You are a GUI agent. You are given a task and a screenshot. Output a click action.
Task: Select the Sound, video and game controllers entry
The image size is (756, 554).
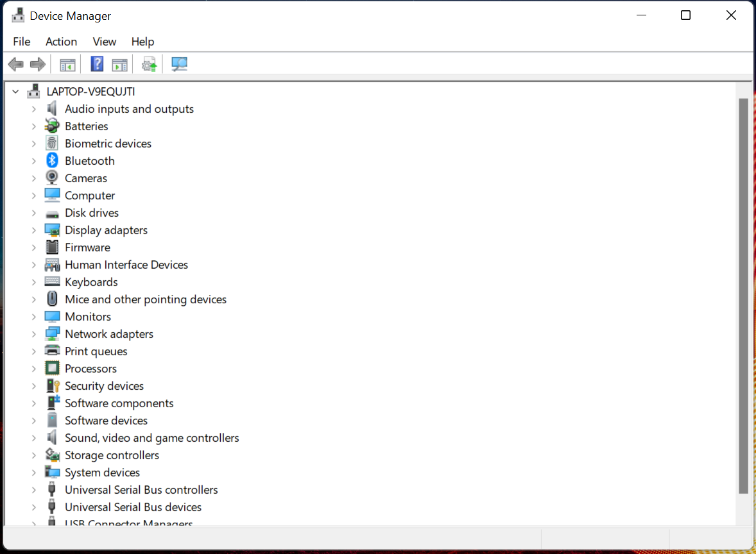[151, 437]
